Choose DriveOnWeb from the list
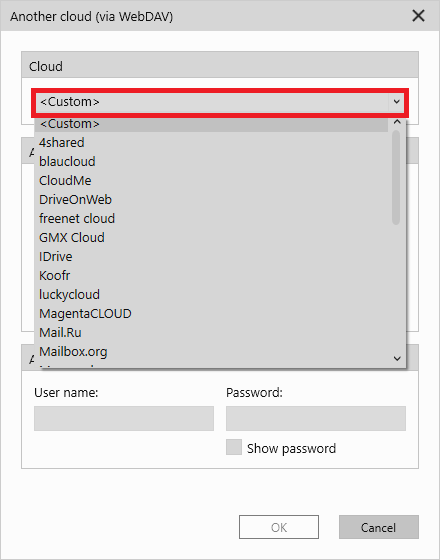Viewport: 440px width, 560px height. (211, 199)
